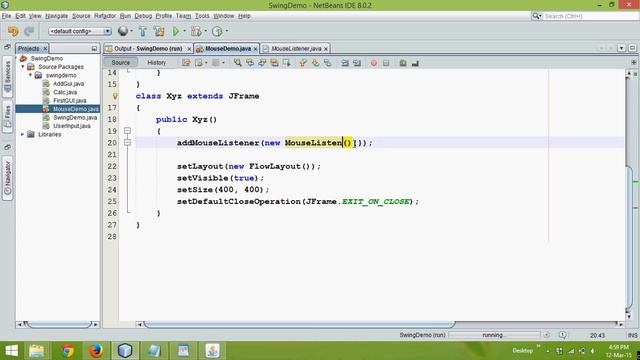The height and width of the screenshot is (360, 640).
Task: Click the Comment icon in editor toolbar
Action: pos(403,63)
